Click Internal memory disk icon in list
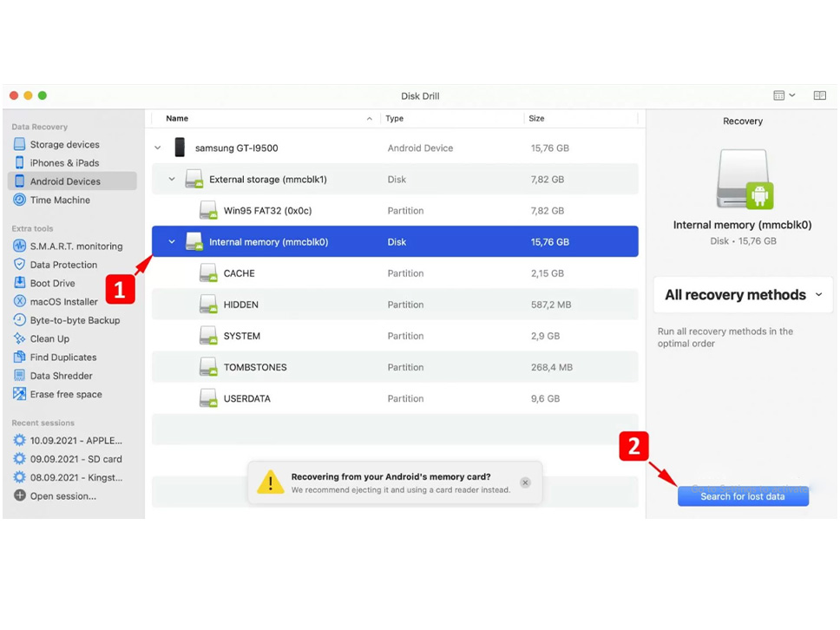 click(x=194, y=241)
